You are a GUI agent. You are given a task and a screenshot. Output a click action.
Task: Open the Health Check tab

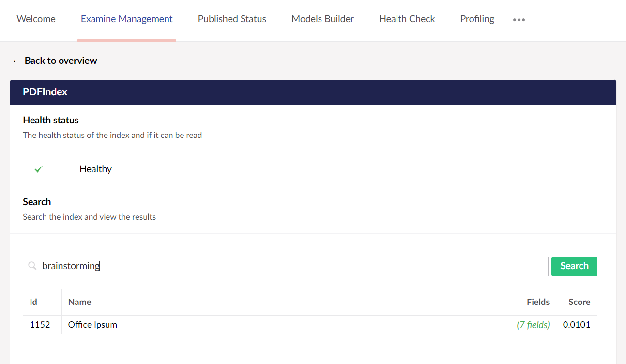[x=407, y=19]
